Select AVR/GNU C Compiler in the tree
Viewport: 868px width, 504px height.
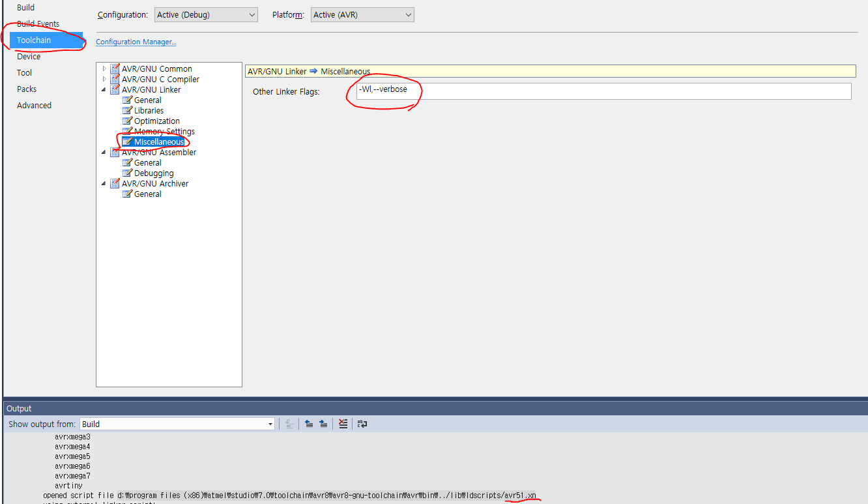tap(160, 79)
